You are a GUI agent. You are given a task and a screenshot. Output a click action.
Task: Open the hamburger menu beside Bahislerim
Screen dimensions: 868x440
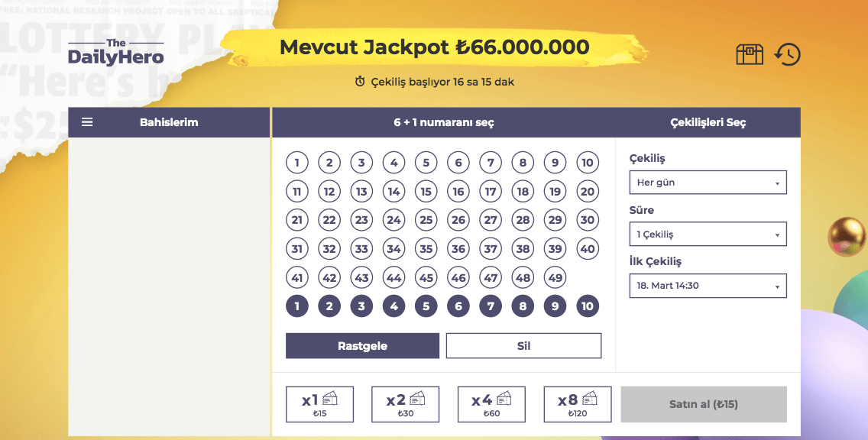tap(87, 122)
